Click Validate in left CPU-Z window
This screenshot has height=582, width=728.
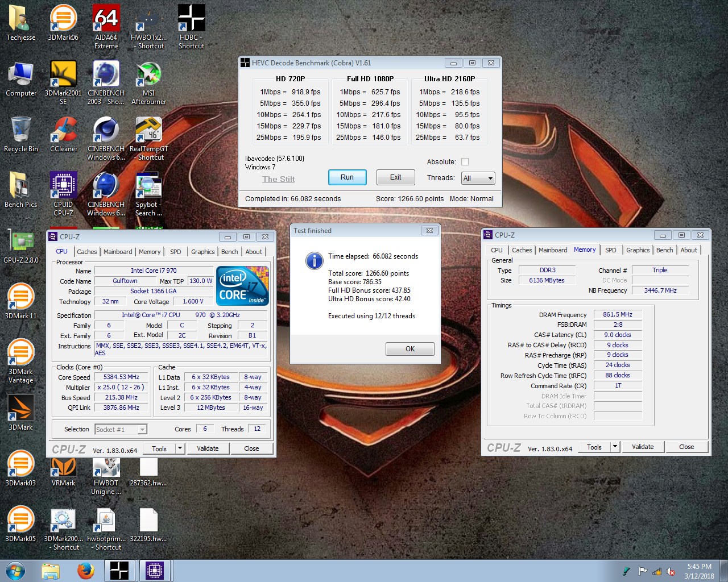[208, 448]
